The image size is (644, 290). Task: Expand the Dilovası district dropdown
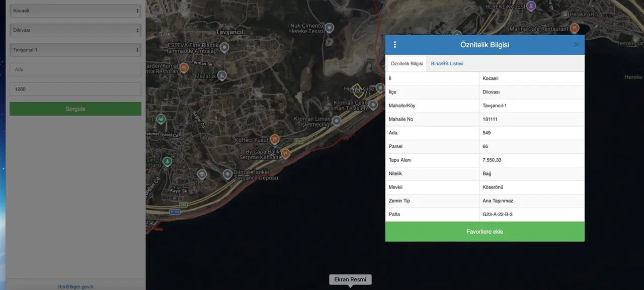point(75,30)
